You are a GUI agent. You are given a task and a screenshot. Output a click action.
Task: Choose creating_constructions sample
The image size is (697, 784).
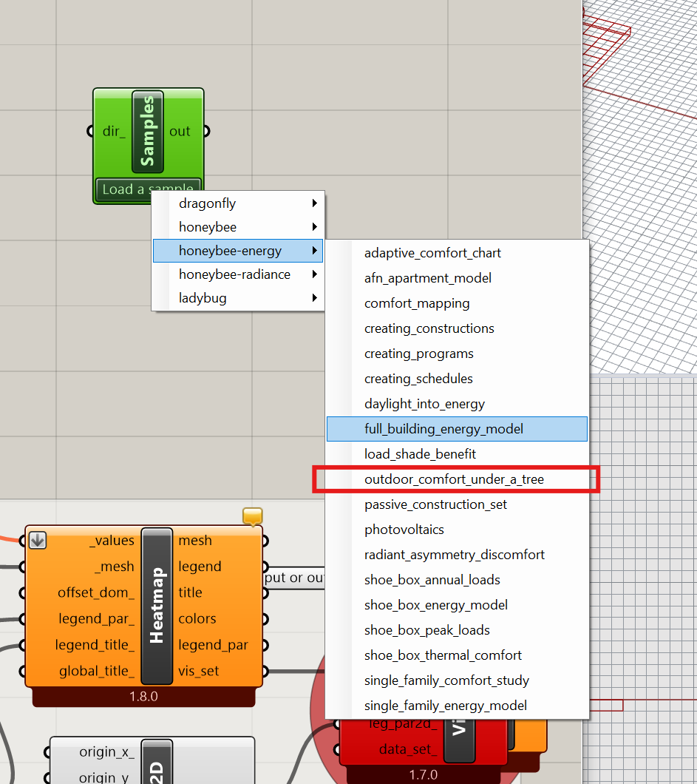tap(457, 328)
